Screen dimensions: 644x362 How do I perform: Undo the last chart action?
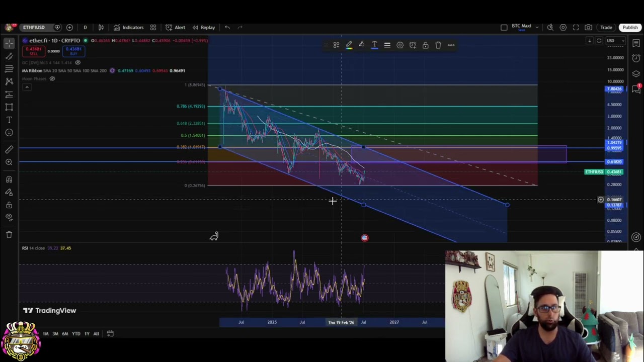pyautogui.click(x=227, y=27)
